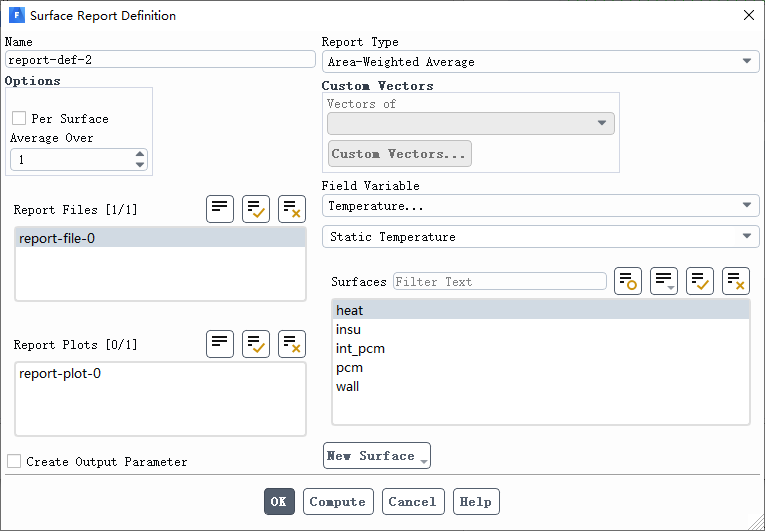
Task: Increase the Average Over value
Action: click(140, 154)
